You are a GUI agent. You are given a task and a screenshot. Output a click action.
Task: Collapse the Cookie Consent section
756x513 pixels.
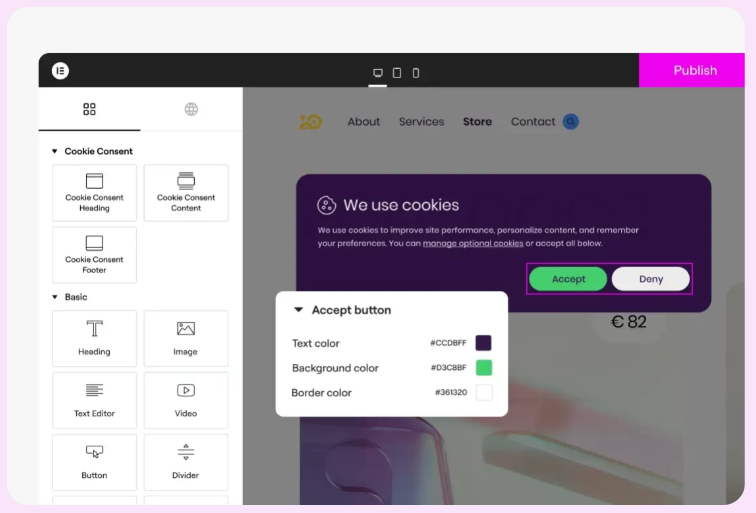(54, 151)
